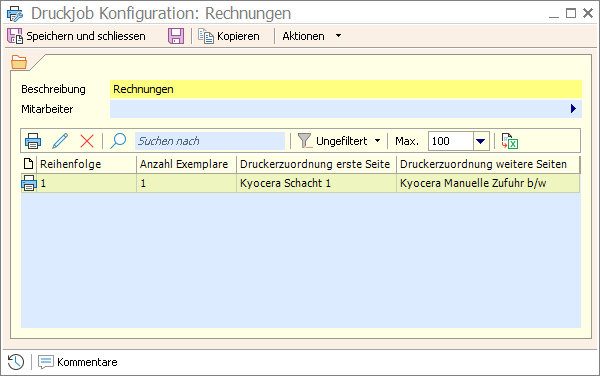Select the orange folder tab icon
Image resolution: width=600 pixels, height=376 pixels.
click(x=19, y=62)
